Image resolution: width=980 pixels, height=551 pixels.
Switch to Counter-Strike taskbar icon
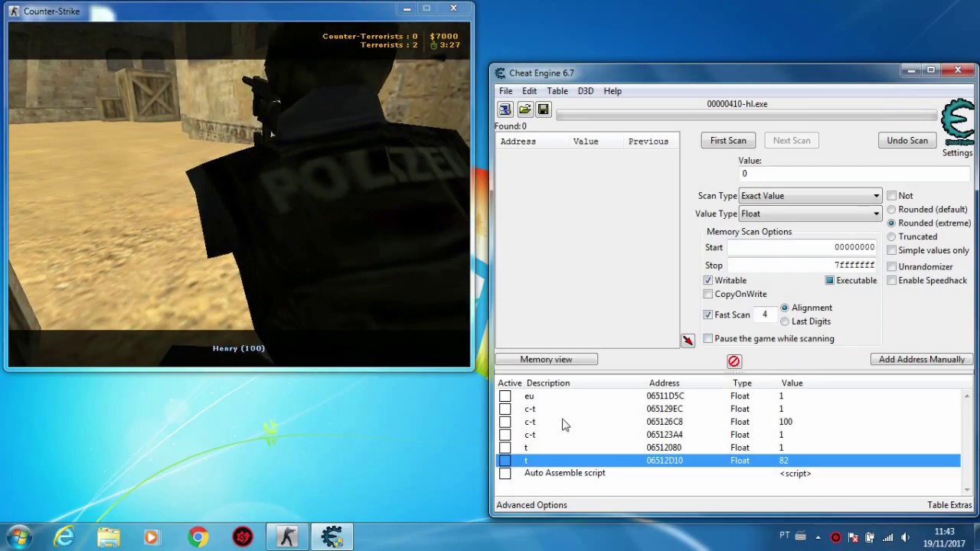click(x=288, y=537)
